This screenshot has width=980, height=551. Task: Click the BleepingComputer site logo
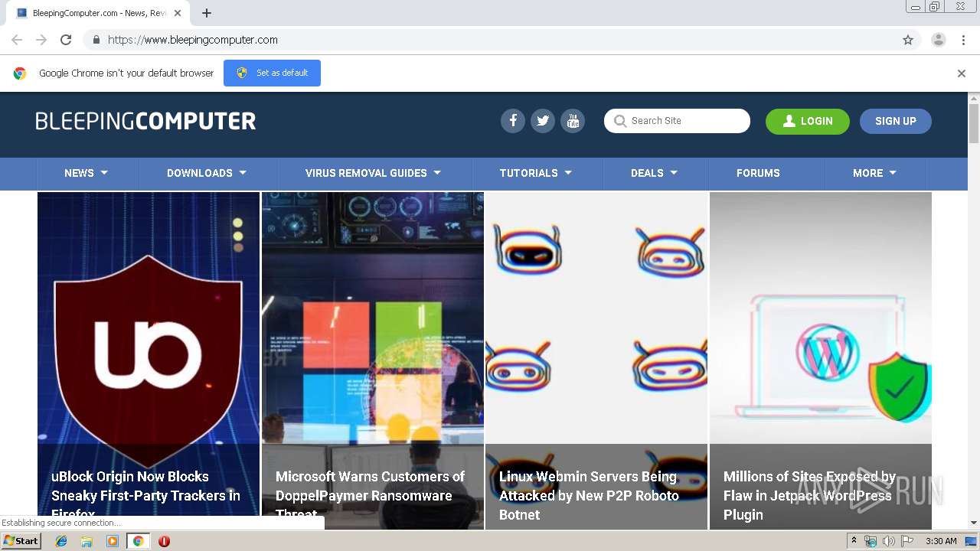pyautogui.click(x=145, y=121)
